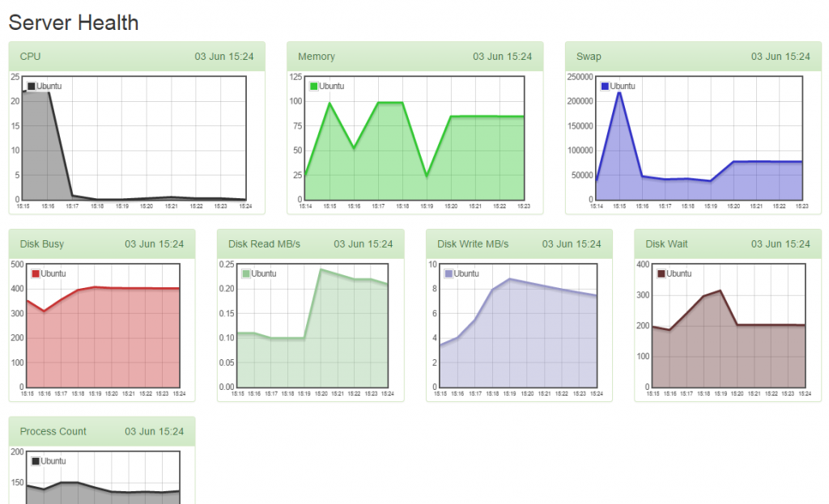Click the 03 Jun 15:24 timestamp on Swap
The image size is (829, 504).
tap(783, 56)
